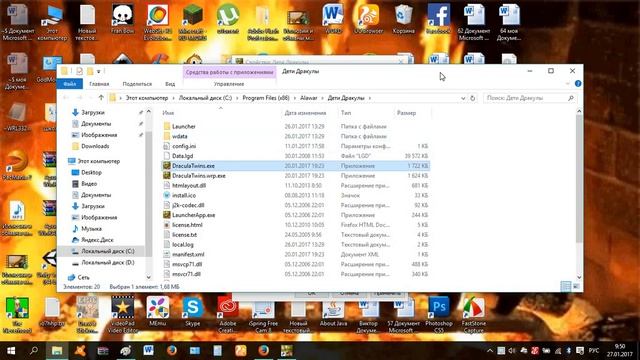Screen dimensions: 640x360
Task: Select the Data.lgd file
Action: point(182,156)
